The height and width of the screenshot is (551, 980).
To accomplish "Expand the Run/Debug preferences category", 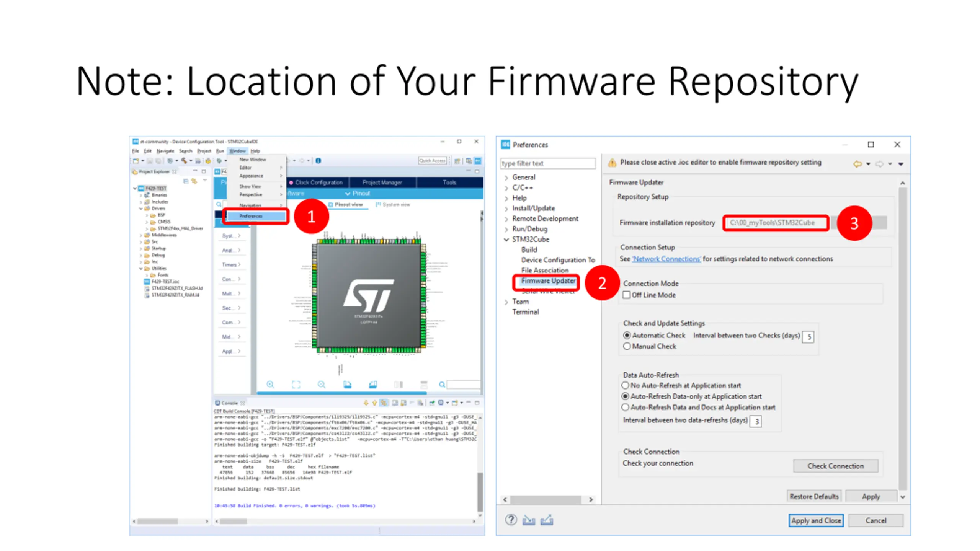I will pos(506,229).
